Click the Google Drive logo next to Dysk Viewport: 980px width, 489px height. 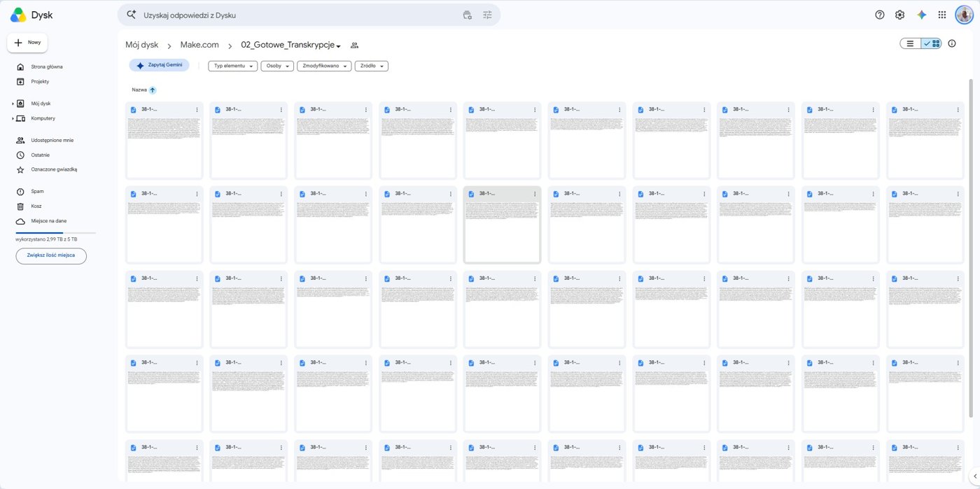[18, 15]
